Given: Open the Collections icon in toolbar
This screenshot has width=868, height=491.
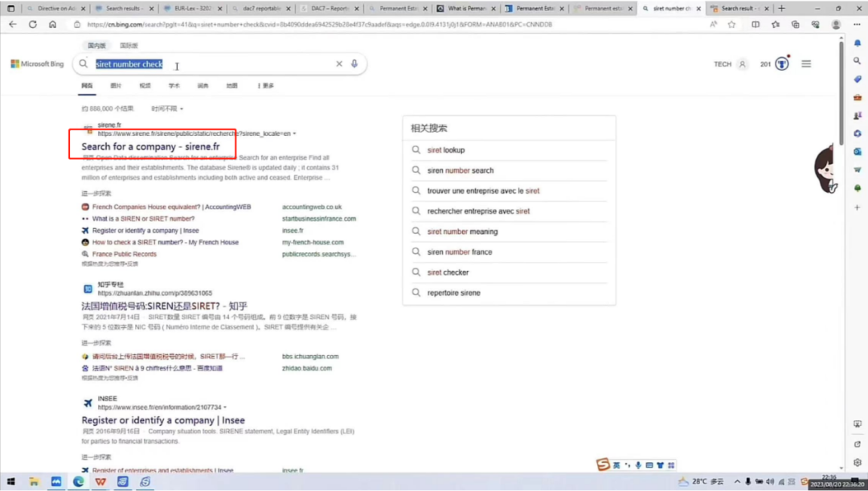Looking at the screenshot, I should click(796, 24).
